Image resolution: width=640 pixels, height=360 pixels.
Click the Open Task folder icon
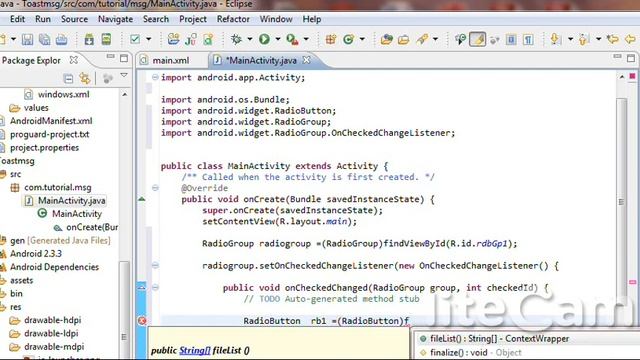click(x=404, y=39)
